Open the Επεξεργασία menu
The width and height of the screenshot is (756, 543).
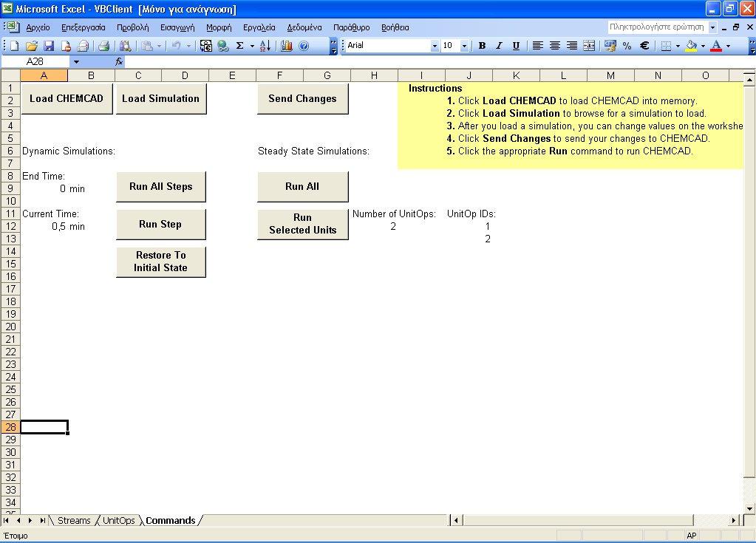[x=84, y=27]
